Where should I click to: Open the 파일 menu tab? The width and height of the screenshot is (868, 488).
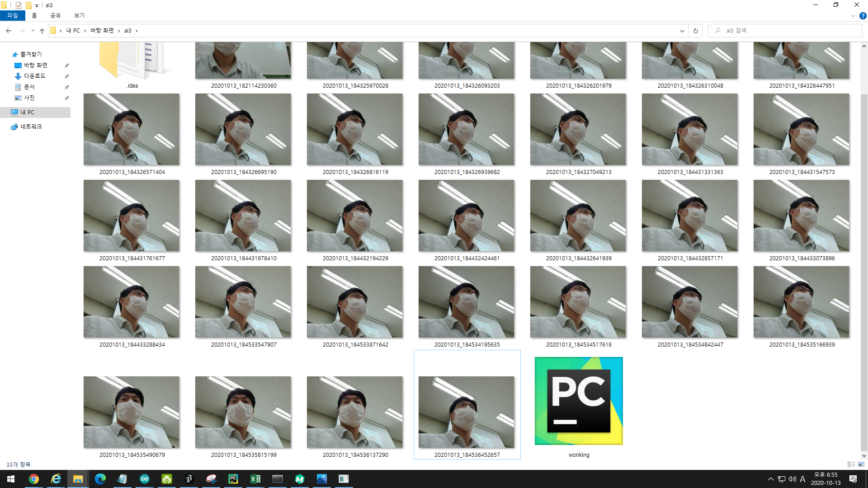[12, 15]
